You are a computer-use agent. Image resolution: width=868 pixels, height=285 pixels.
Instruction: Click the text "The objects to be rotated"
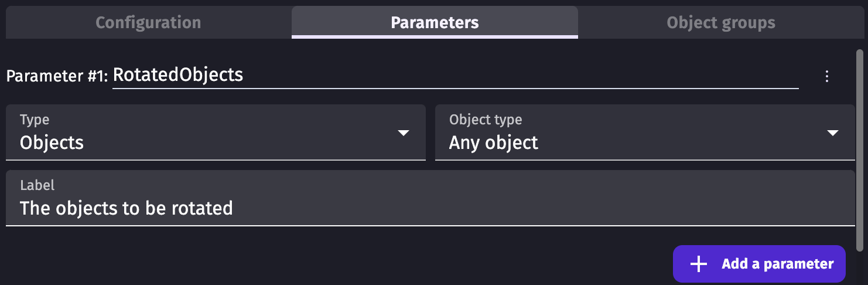click(x=127, y=208)
